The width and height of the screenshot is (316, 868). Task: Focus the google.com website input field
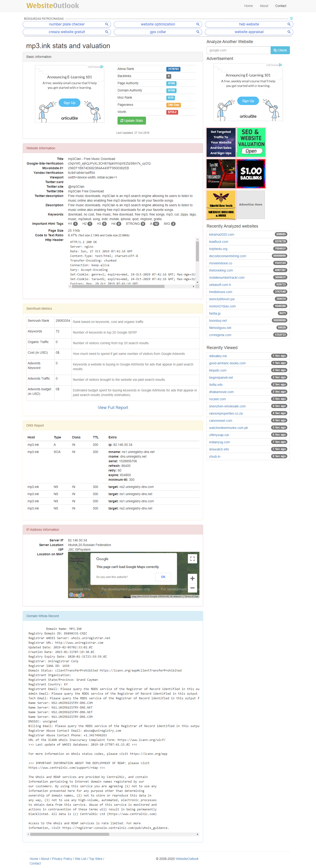pyautogui.click(x=239, y=50)
